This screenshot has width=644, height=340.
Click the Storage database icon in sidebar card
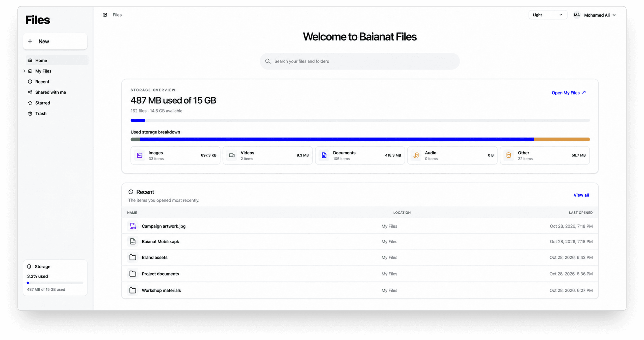click(29, 266)
